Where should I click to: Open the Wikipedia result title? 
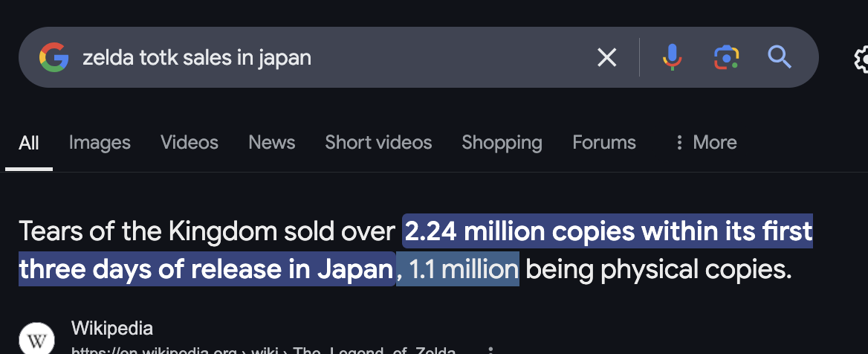pyautogui.click(x=112, y=328)
